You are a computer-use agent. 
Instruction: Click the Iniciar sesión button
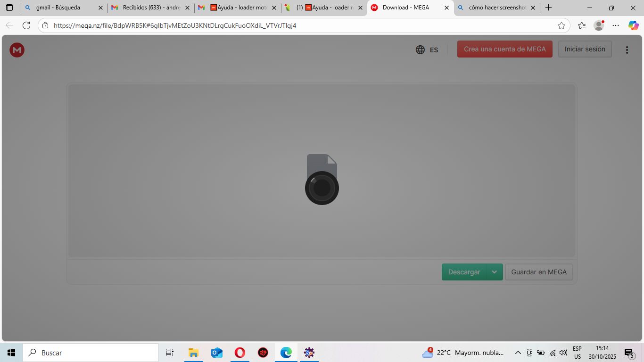pos(585,49)
